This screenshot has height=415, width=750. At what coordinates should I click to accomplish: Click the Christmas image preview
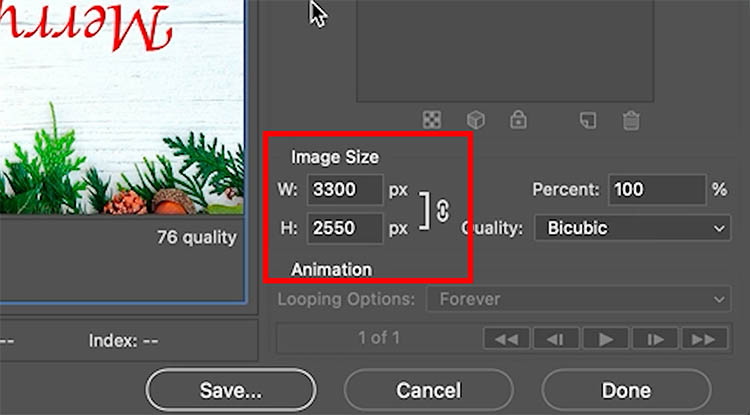(x=122, y=107)
